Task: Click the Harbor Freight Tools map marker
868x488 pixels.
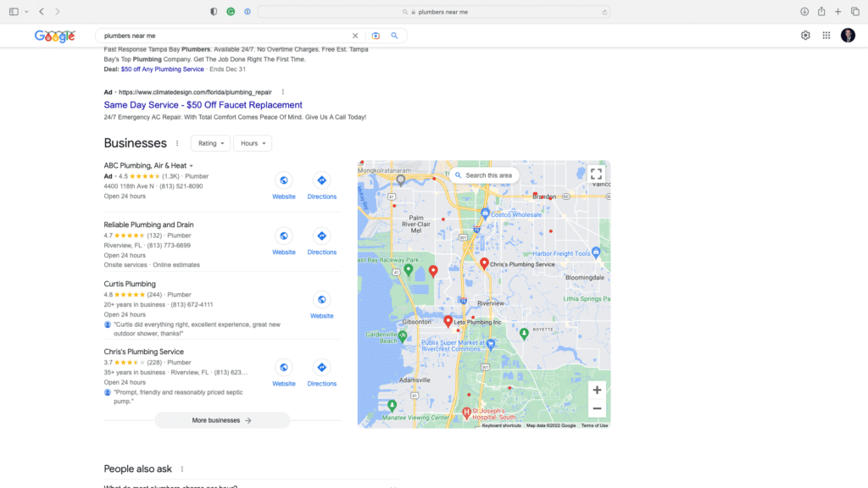Action: [596, 252]
